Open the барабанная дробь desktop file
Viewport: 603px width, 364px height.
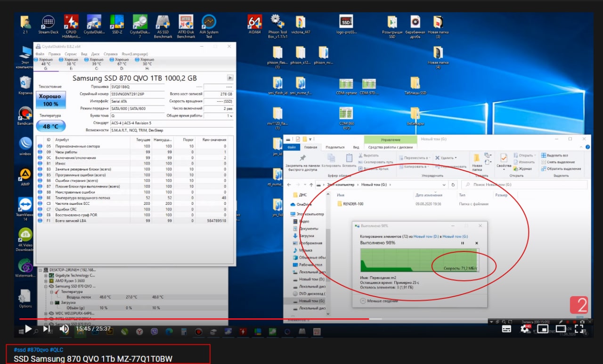(x=415, y=26)
